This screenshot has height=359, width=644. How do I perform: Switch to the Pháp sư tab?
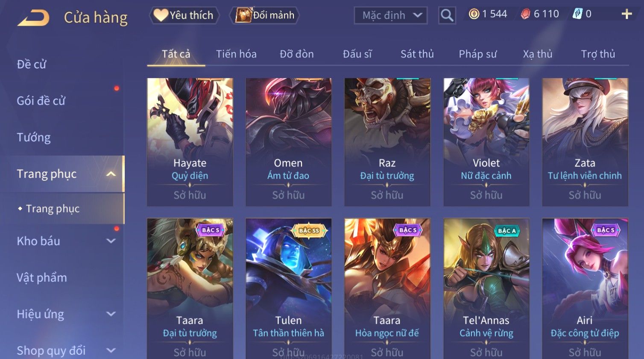click(477, 54)
